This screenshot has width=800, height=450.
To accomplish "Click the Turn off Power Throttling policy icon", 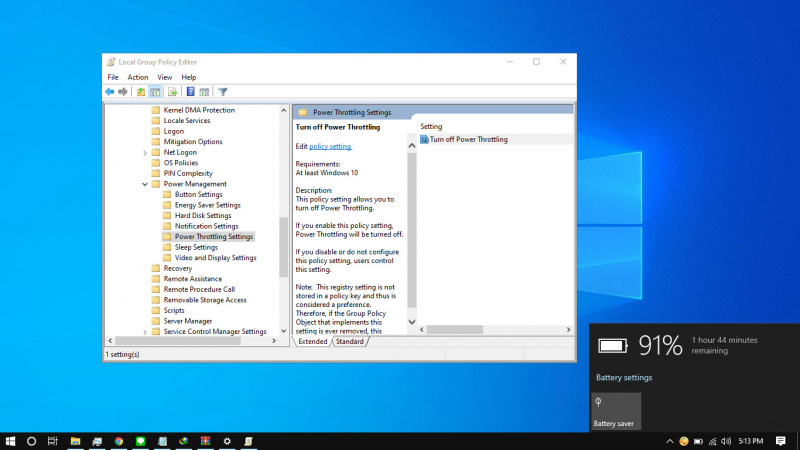I will pyautogui.click(x=424, y=139).
